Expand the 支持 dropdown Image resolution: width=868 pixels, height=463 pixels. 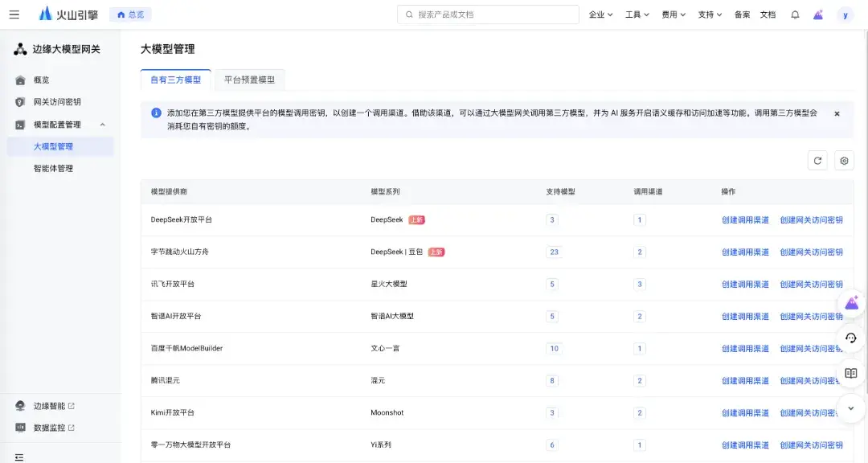coord(710,15)
